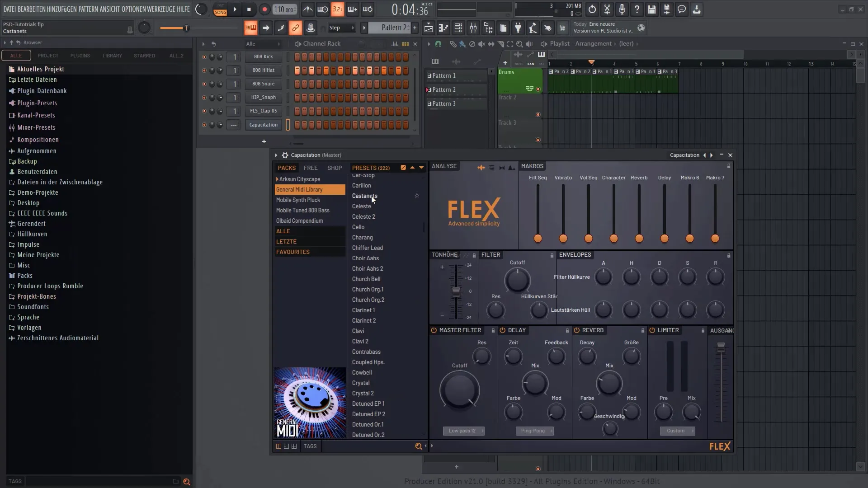Toggle mute on 808 HiHat channel

tap(203, 70)
